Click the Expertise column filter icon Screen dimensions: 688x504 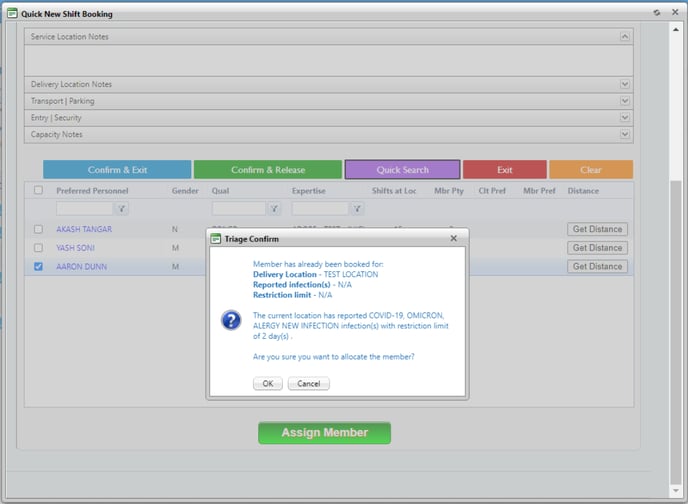point(357,209)
